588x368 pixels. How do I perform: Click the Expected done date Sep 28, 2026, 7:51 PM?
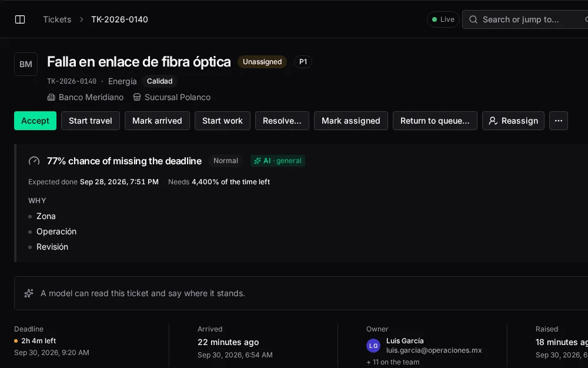119,182
